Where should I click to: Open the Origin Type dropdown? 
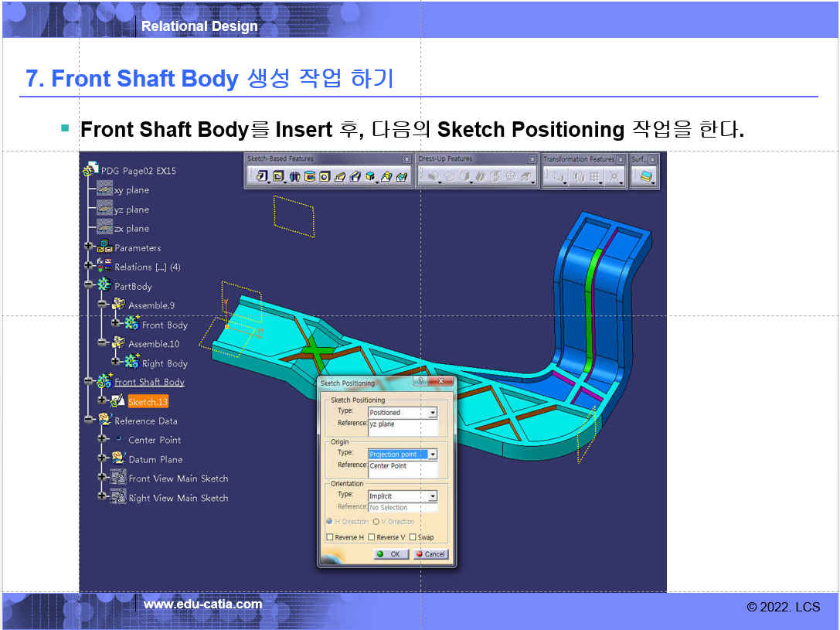[433, 455]
